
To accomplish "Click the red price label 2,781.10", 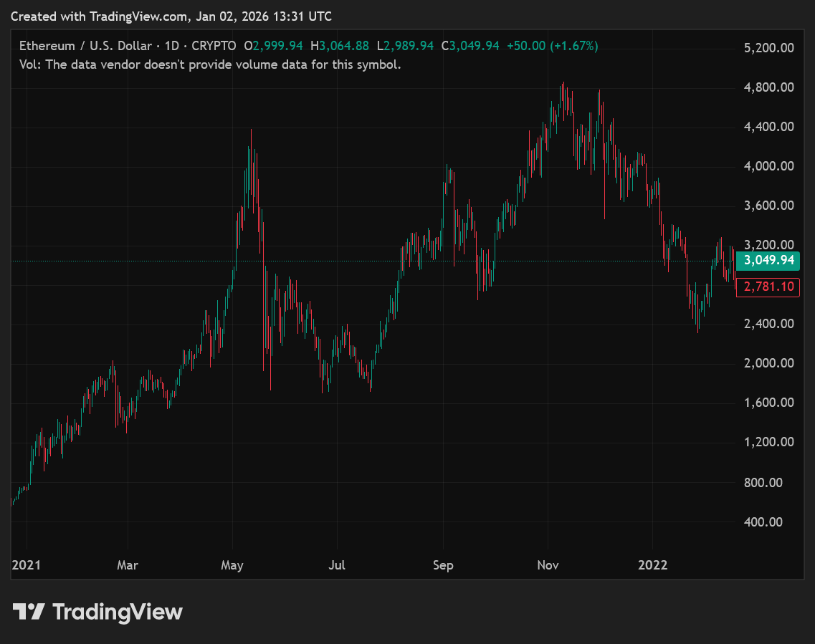I will (x=768, y=287).
